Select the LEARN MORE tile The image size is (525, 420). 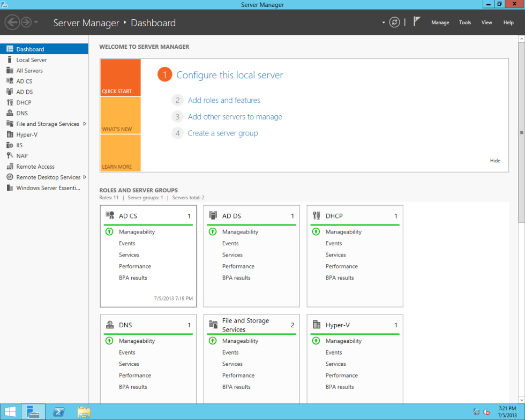121,153
